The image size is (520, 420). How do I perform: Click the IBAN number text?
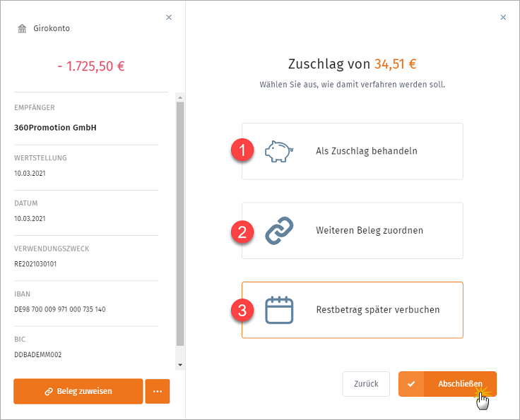point(59,309)
